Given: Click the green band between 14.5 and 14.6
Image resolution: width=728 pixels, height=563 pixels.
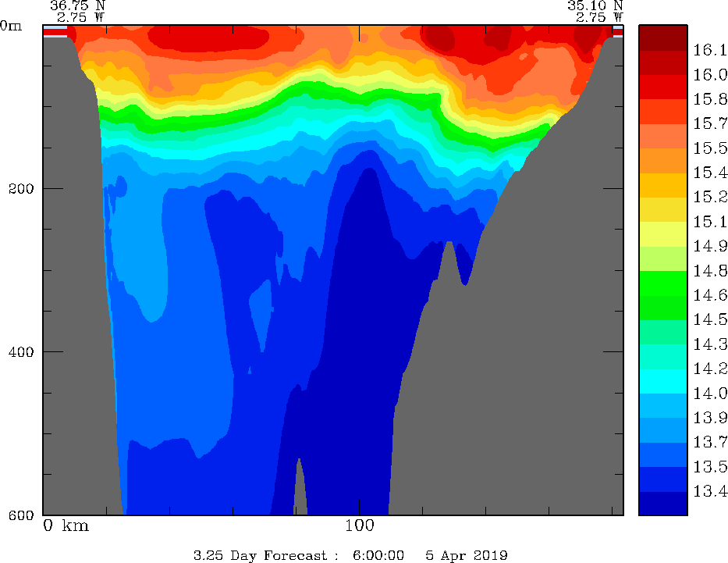Looking at the screenshot, I should pyautogui.click(x=663, y=308).
